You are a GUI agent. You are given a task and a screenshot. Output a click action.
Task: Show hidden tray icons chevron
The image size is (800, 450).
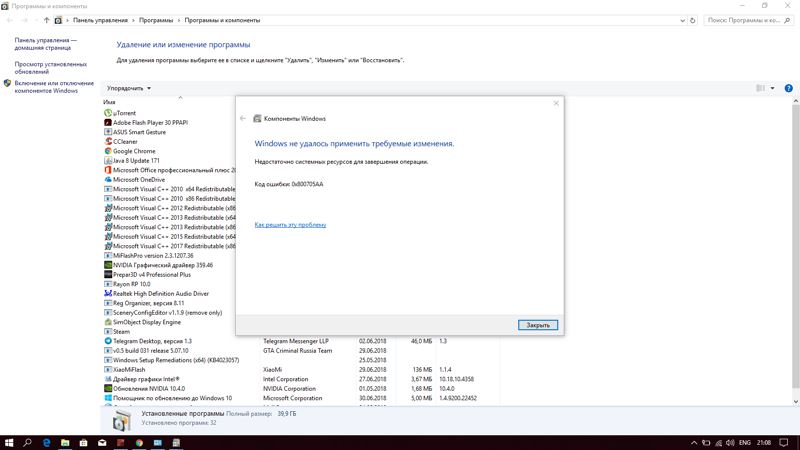[x=694, y=442]
